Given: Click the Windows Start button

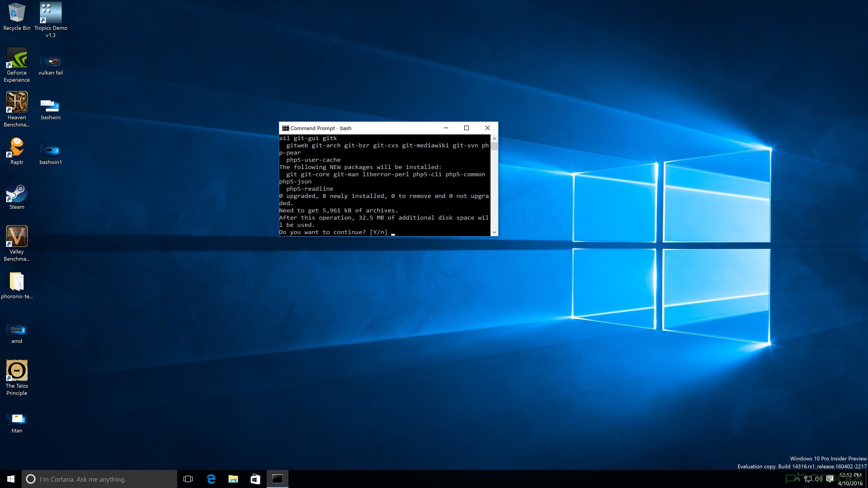Looking at the screenshot, I should click(x=11, y=479).
